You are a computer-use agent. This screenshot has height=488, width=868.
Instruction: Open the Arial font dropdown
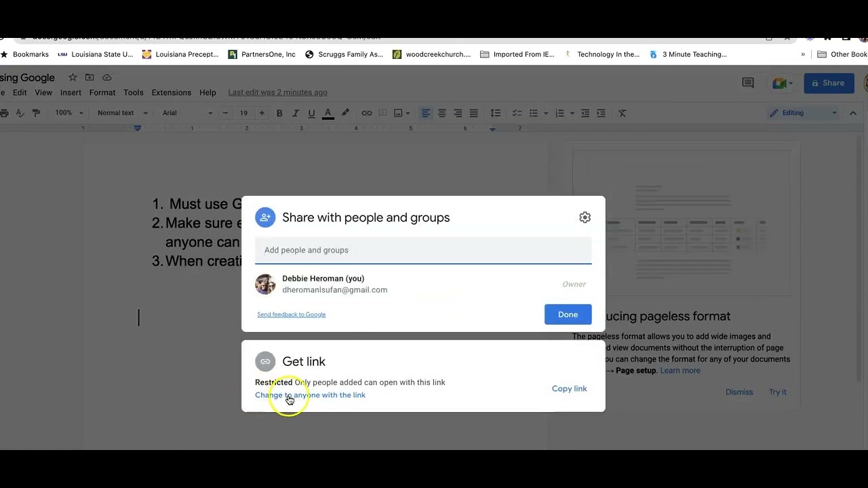tap(188, 113)
